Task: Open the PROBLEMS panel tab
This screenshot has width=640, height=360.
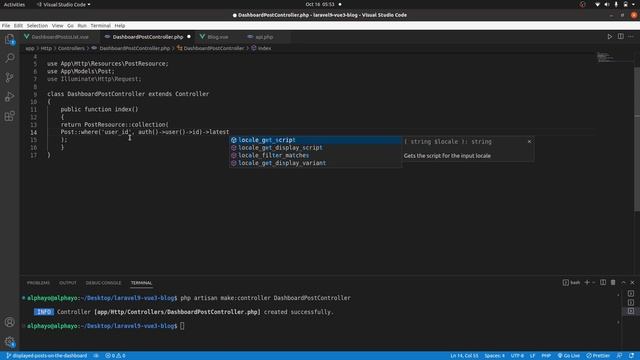Action: 38,282
